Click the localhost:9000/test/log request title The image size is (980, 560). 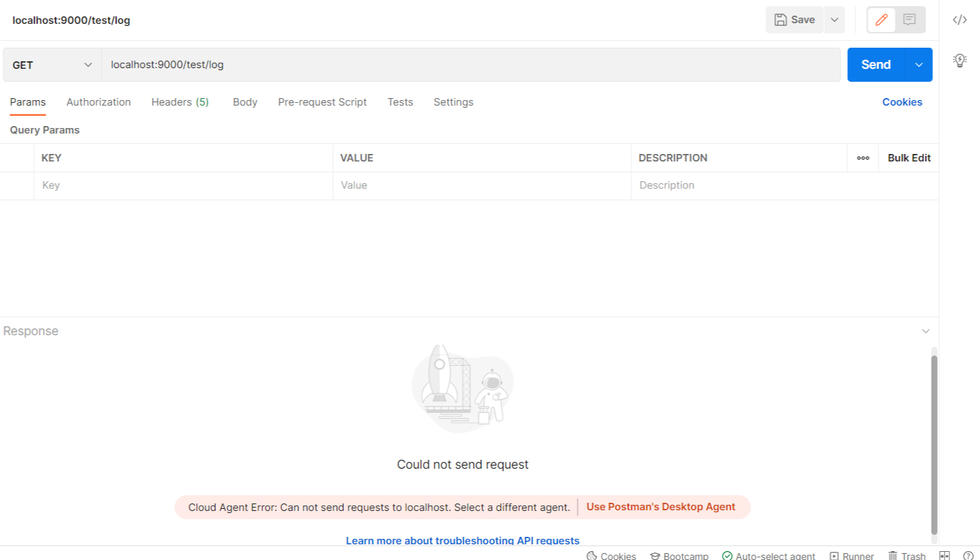point(72,20)
